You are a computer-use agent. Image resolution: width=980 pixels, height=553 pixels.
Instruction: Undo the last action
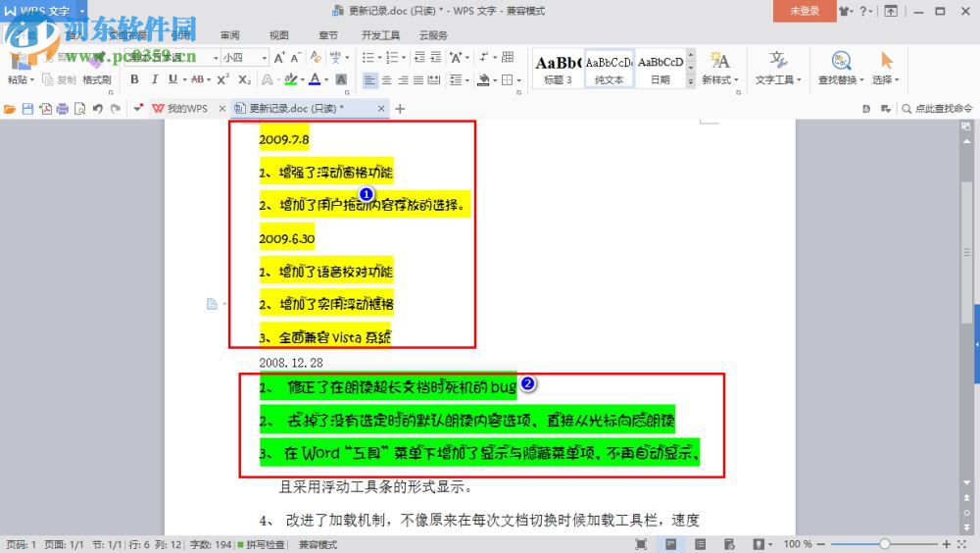coord(97,109)
